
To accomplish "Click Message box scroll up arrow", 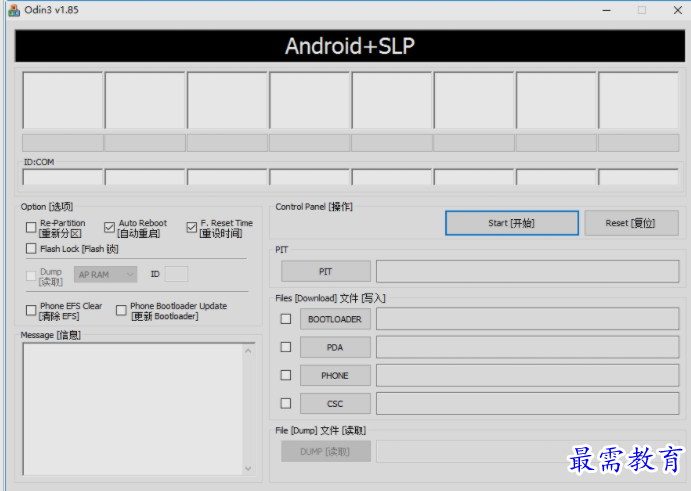I will 248,351.
